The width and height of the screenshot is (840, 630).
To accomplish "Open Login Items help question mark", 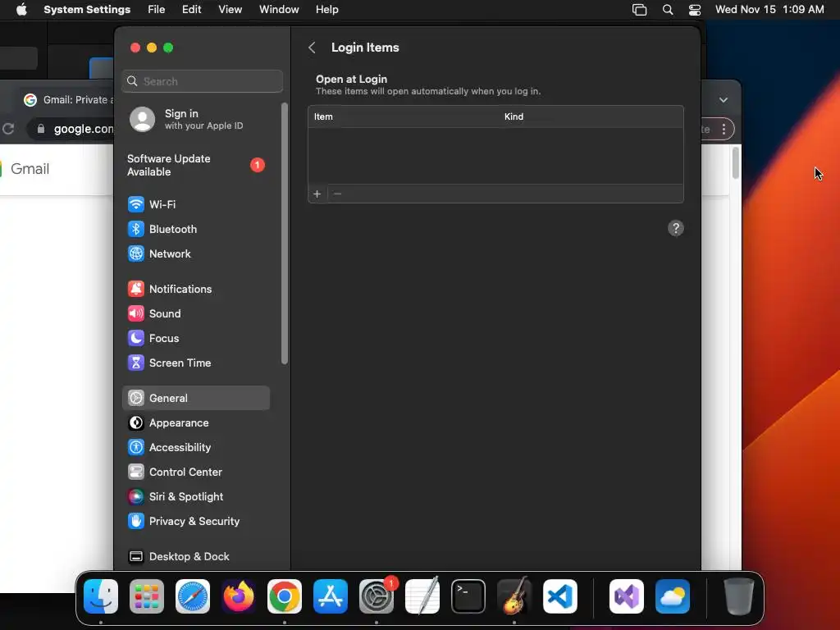I will (676, 228).
